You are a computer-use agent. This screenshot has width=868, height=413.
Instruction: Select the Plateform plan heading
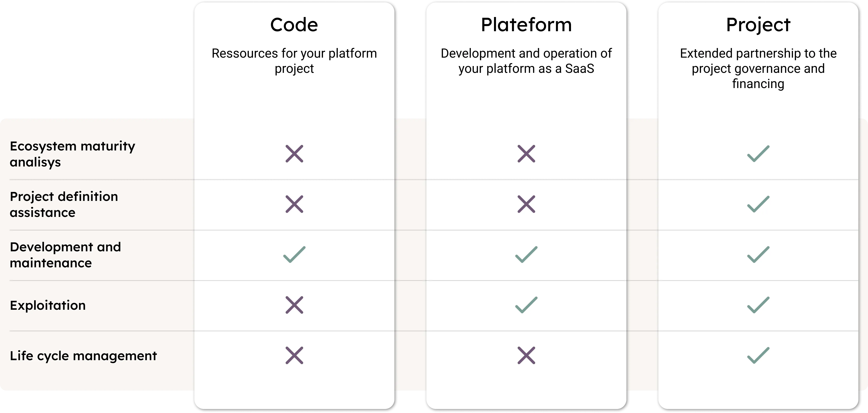pos(526,25)
